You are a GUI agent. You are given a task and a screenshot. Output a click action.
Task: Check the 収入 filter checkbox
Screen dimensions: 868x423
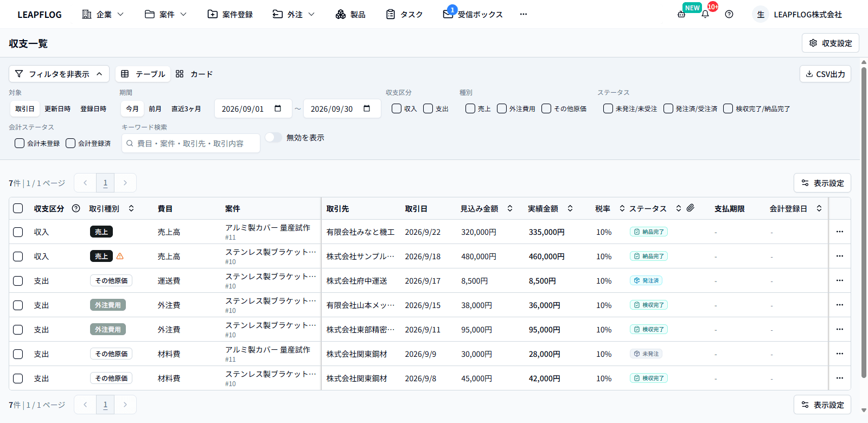point(397,108)
